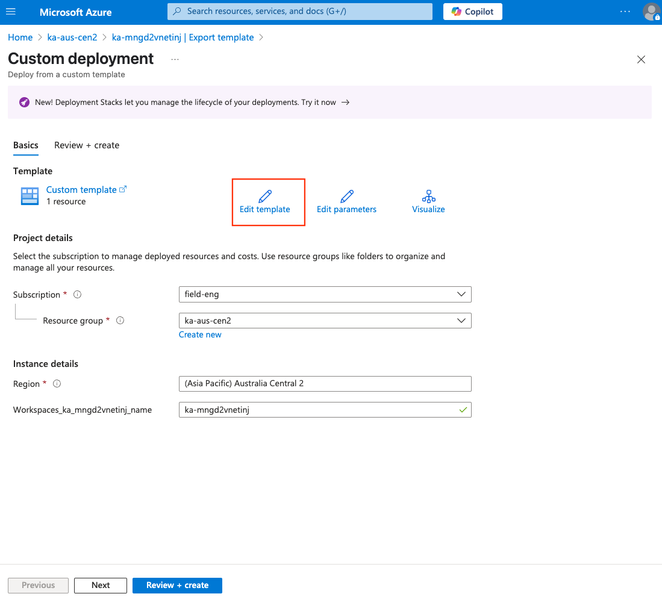The width and height of the screenshot is (662, 599).
Task: Open the Azure portal hamburger menu
Action: pos(12,12)
